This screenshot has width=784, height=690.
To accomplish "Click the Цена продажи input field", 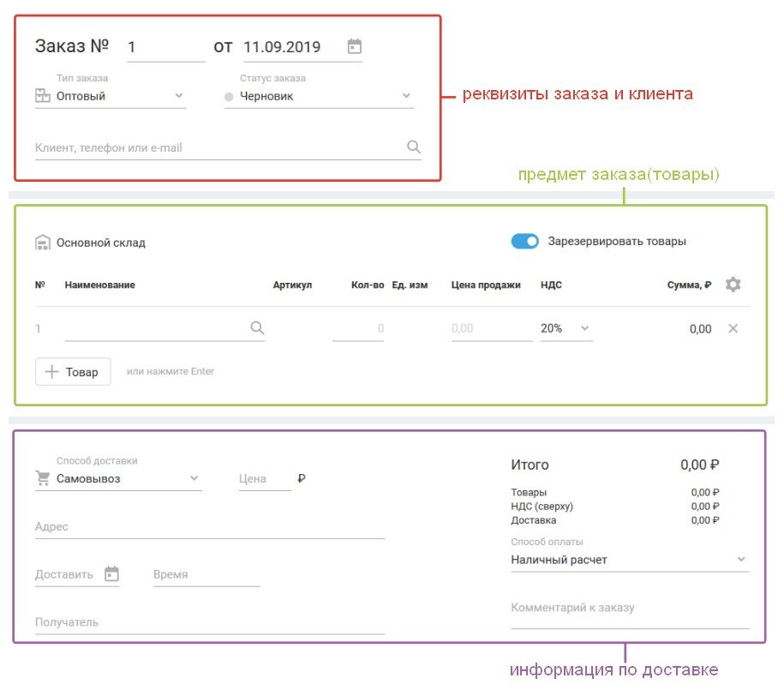I will pyautogui.click(x=491, y=328).
